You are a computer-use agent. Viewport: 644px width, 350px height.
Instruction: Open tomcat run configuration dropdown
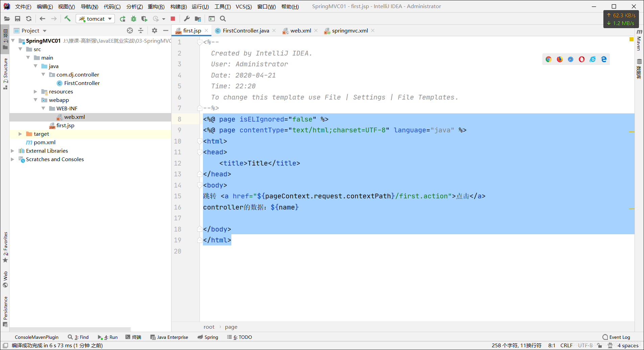tap(95, 19)
